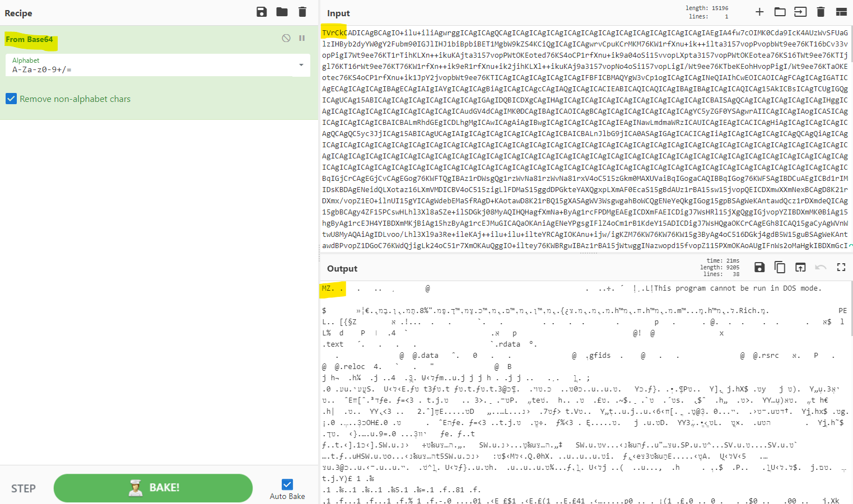Viewport: 853px width, 504px height.
Task: Click 'This program cannot be run' text
Action: click(x=711, y=288)
